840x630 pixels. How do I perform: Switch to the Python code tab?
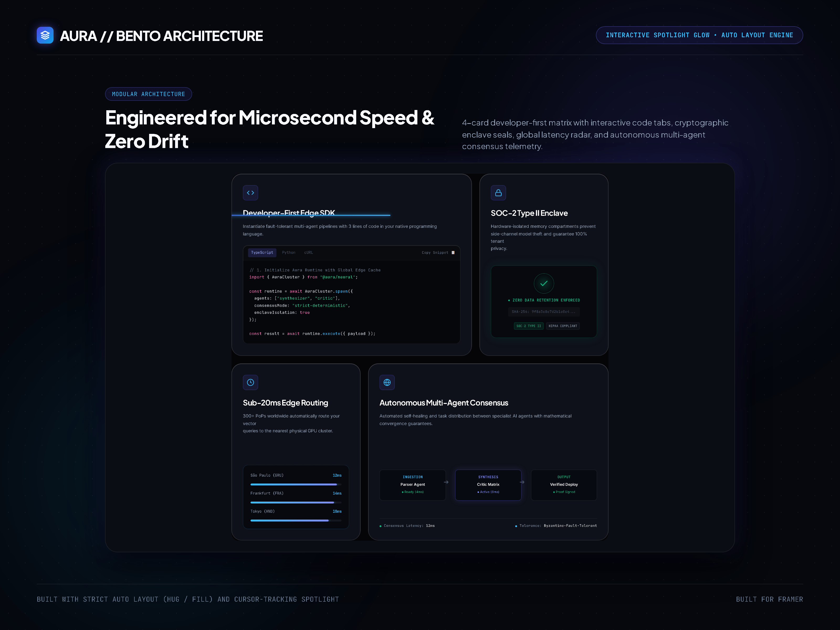[288, 253]
